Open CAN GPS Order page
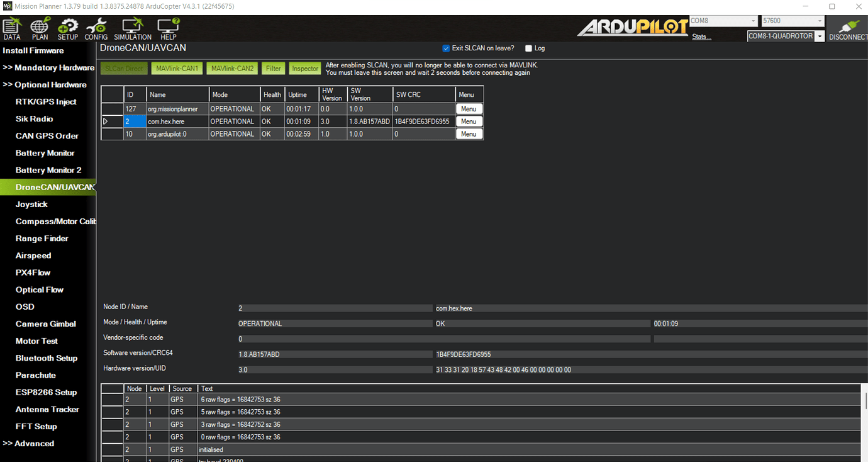The width and height of the screenshot is (868, 462). (x=47, y=135)
